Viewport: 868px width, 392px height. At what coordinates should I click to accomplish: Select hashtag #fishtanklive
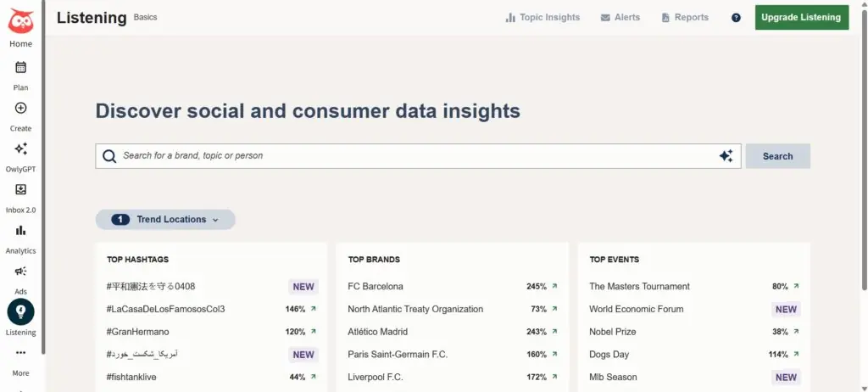pos(131,377)
